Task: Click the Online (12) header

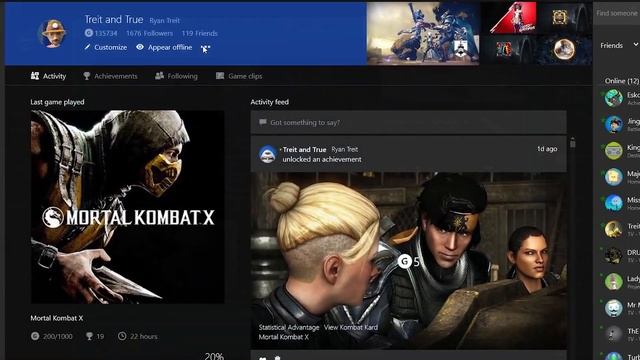Action: click(x=622, y=81)
